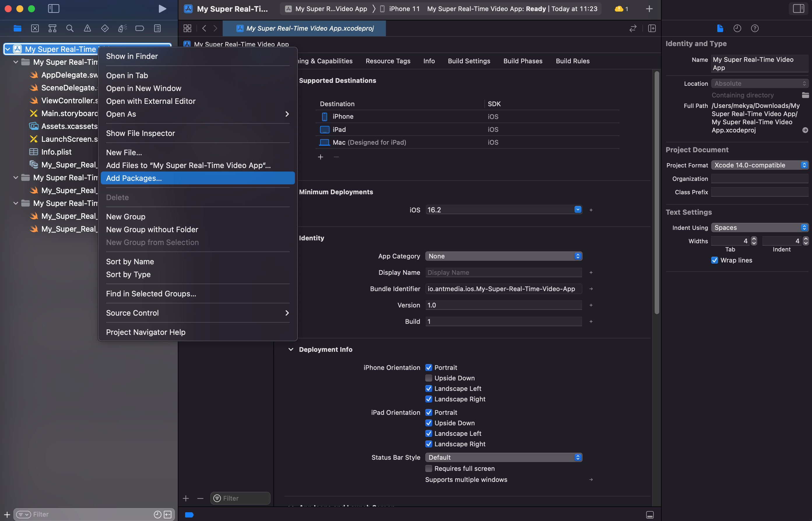Viewport: 812px width, 521px height.
Task: Select Add Packages… from context menu
Action: 198,178
